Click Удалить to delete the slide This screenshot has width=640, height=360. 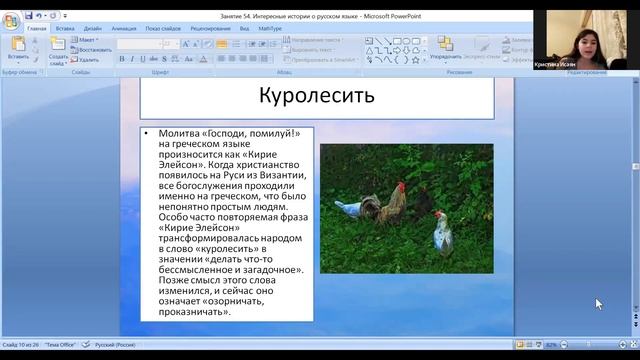point(85,60)
